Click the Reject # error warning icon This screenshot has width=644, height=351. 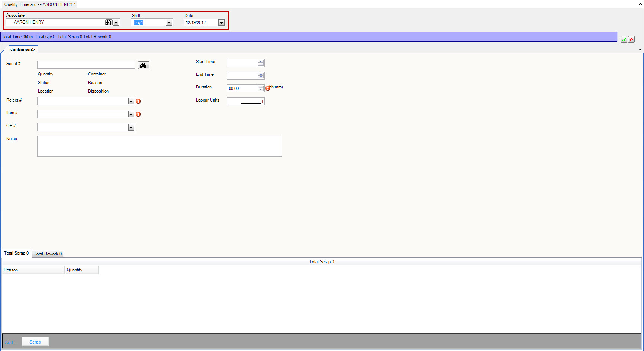coord(138,101)
